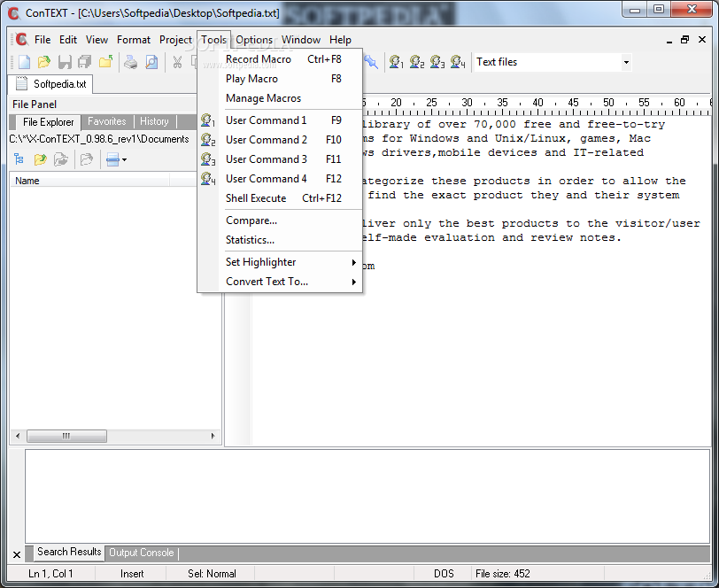719x588 pixels.
Task: Choose Shell Execute menu entry
Action: click(280, 198)
